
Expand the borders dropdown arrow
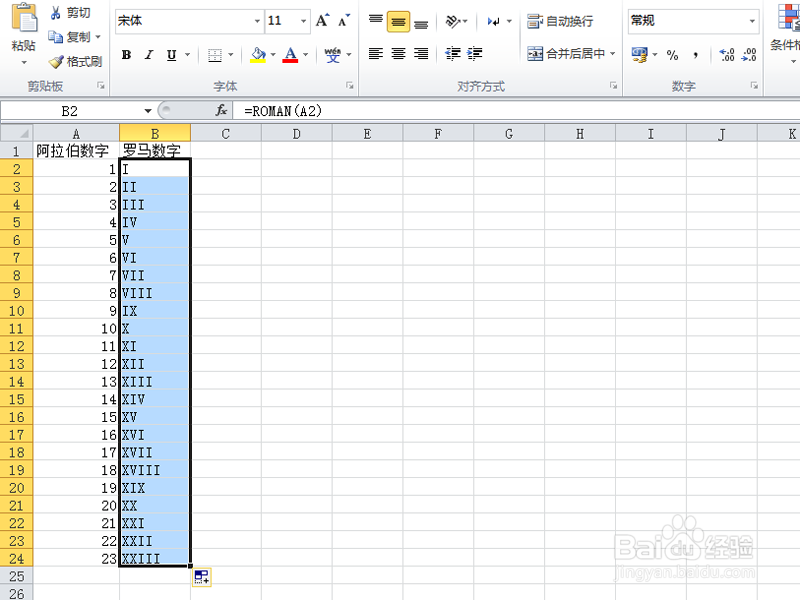(x=231, y=55)
